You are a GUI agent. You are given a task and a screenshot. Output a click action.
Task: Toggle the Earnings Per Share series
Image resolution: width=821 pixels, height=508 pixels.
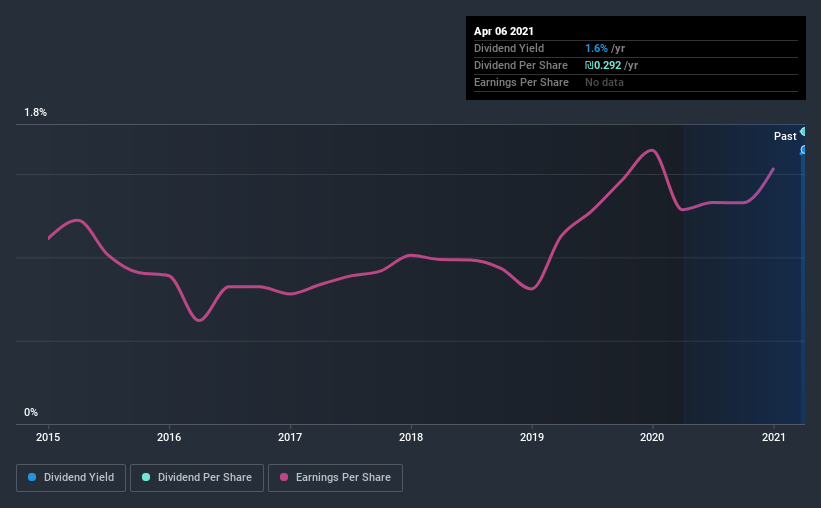[335, 478]
